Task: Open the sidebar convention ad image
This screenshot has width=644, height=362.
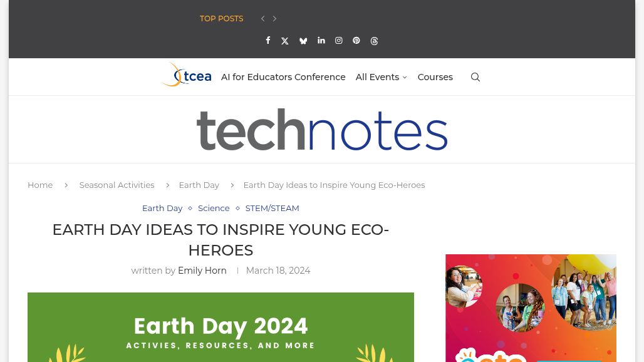Action: pyautogui.click(x=531, y=308)
